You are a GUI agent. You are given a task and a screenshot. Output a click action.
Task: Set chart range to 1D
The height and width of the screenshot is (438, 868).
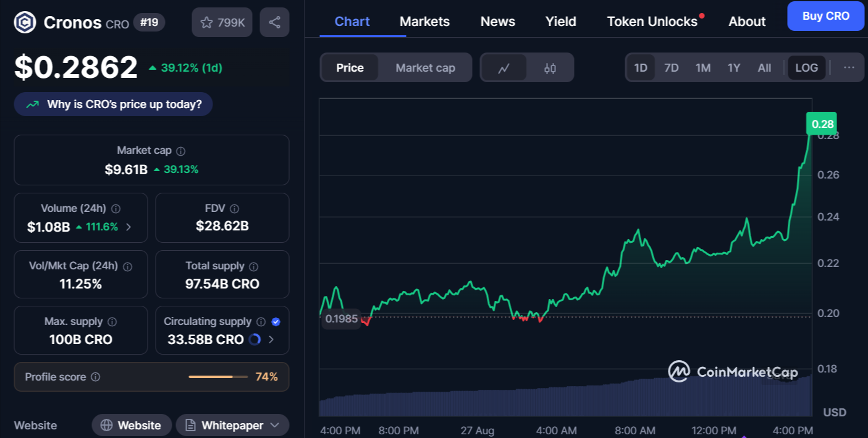pyautogui.click(x=641, y=67)
